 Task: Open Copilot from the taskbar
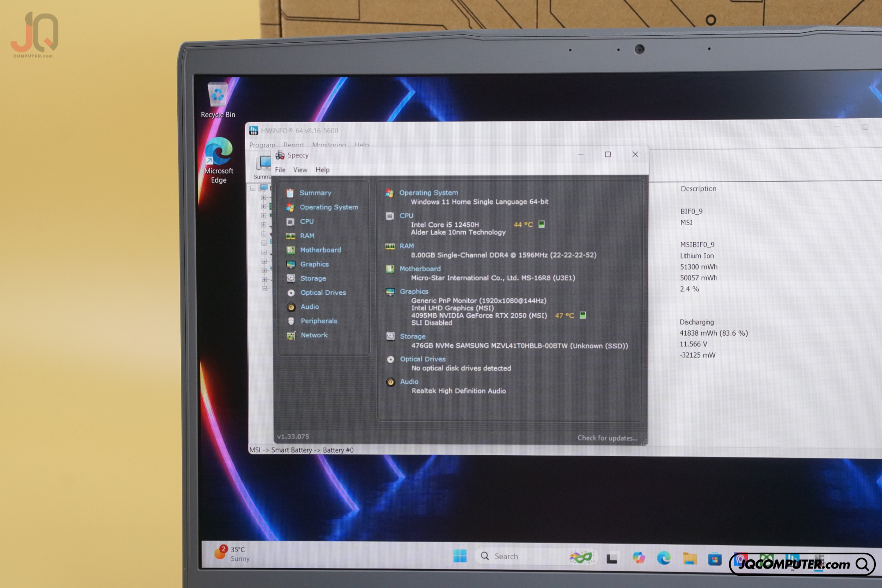coord(638,558)
